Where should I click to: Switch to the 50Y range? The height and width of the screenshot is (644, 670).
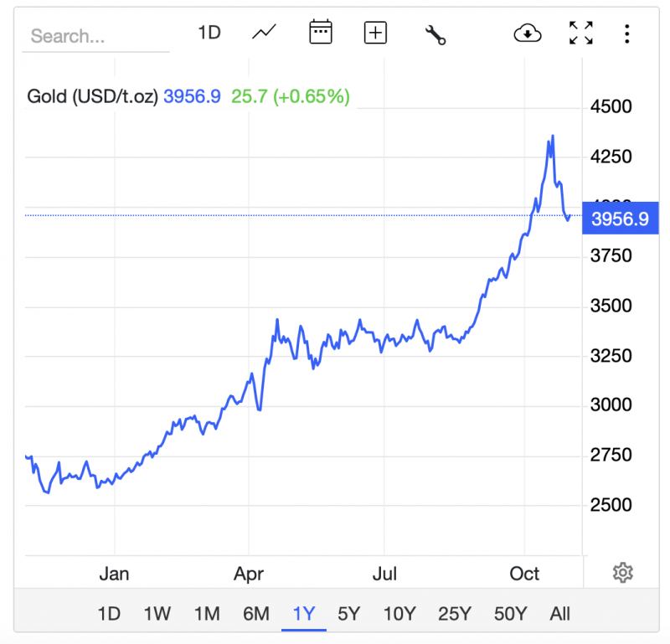coord(510,614)
